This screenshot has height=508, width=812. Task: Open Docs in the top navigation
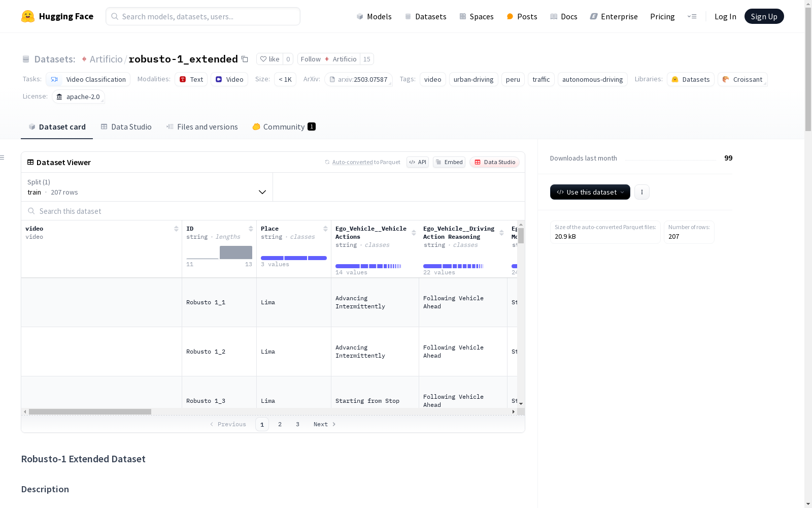pos(564,16)
